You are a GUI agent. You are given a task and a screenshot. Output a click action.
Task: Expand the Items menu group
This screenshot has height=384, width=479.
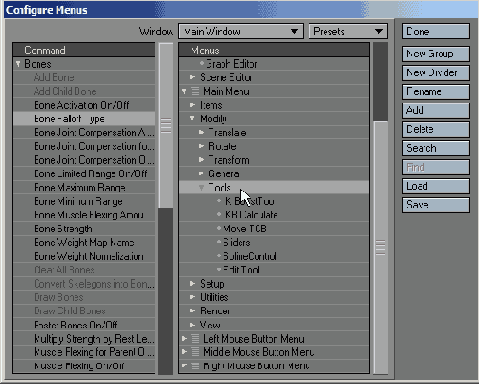(192, 105)
